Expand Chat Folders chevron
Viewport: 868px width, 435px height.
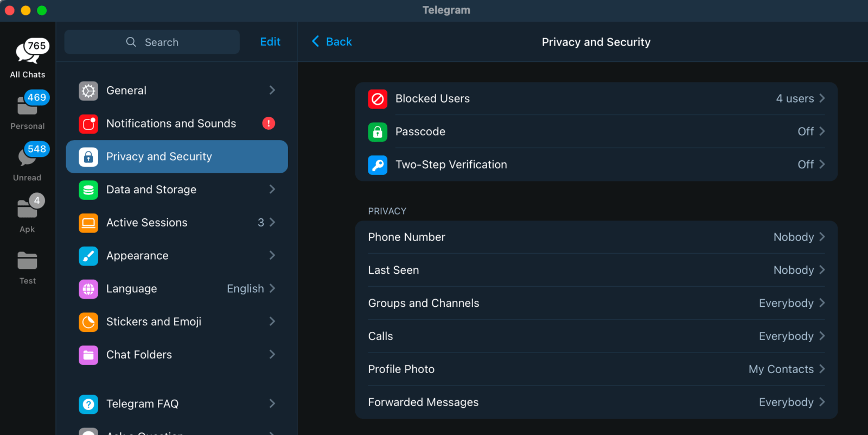click(x=272, y=354)
